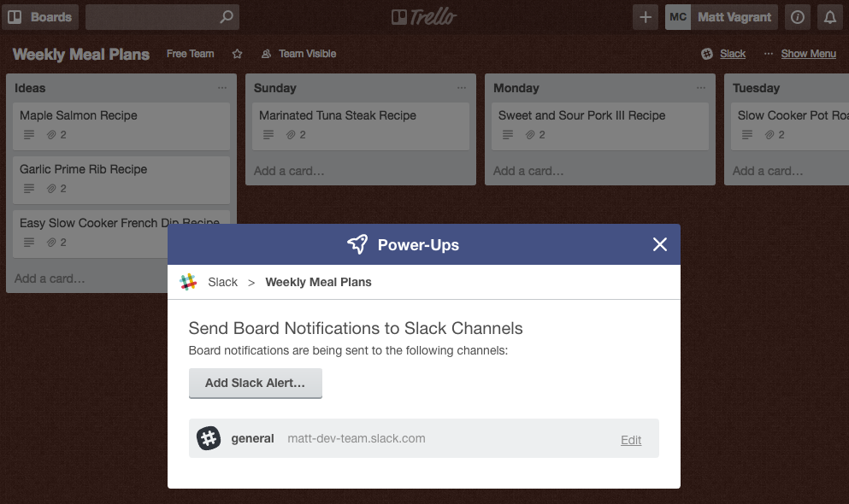Click Add a card in Tuesday list
The image size is (849, 504).
coord(768,171)
